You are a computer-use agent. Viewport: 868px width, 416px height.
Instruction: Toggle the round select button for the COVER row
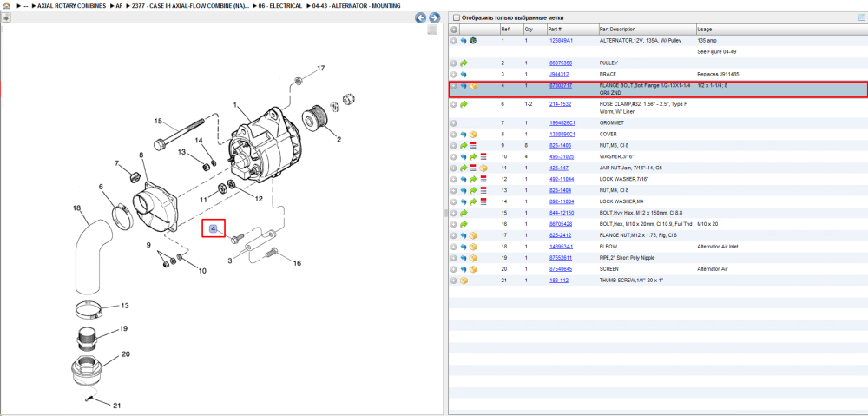point(453,134)
